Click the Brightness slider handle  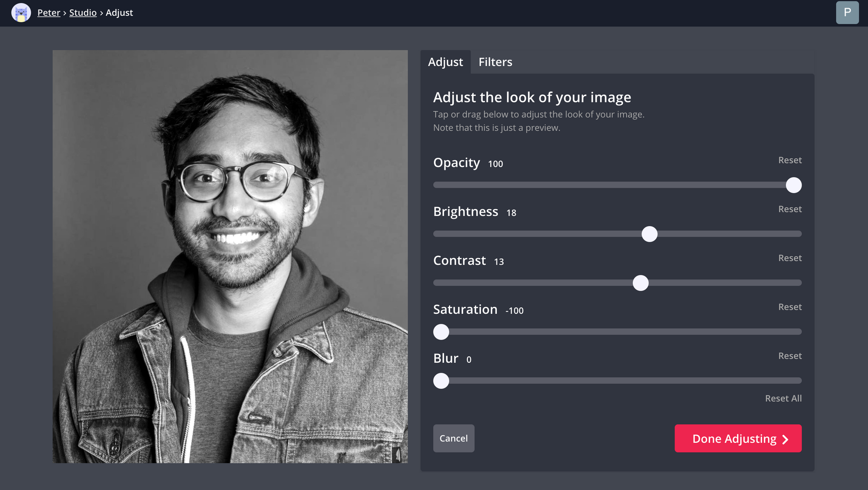pos(649,234)
